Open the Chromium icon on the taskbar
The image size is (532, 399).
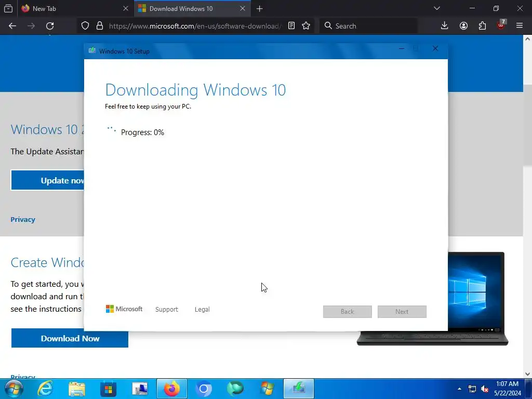[204, 389]
